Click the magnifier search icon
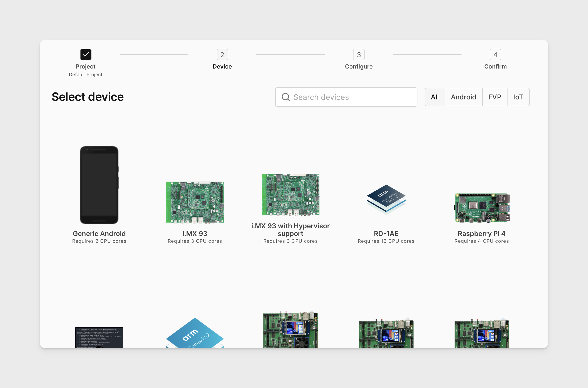This screenshot has width=588, height=388. coord(286,97)
